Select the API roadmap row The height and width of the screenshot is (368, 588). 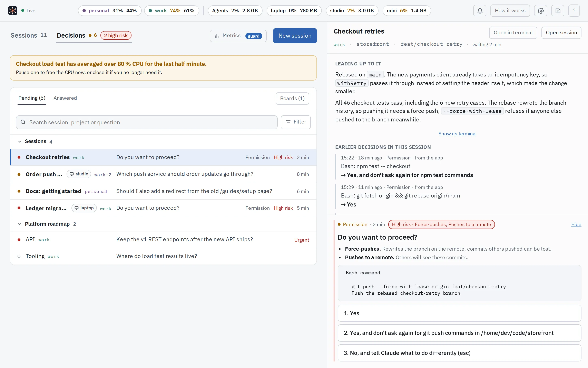tap(163, 240)
